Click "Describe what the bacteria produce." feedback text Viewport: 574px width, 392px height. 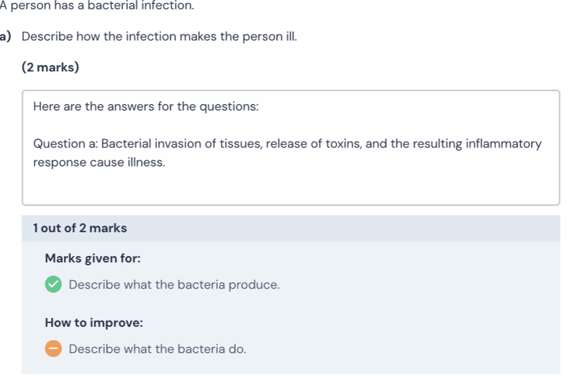click(x=174, y=285)
